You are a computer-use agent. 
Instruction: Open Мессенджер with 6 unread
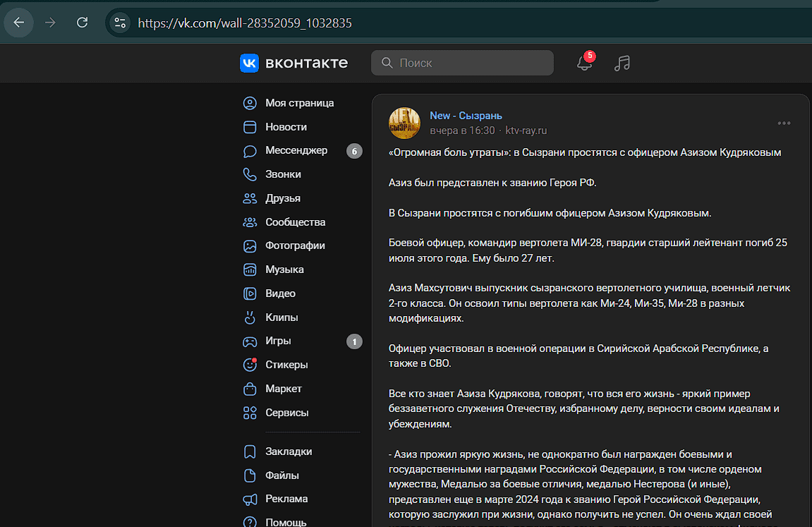[296, 150]
